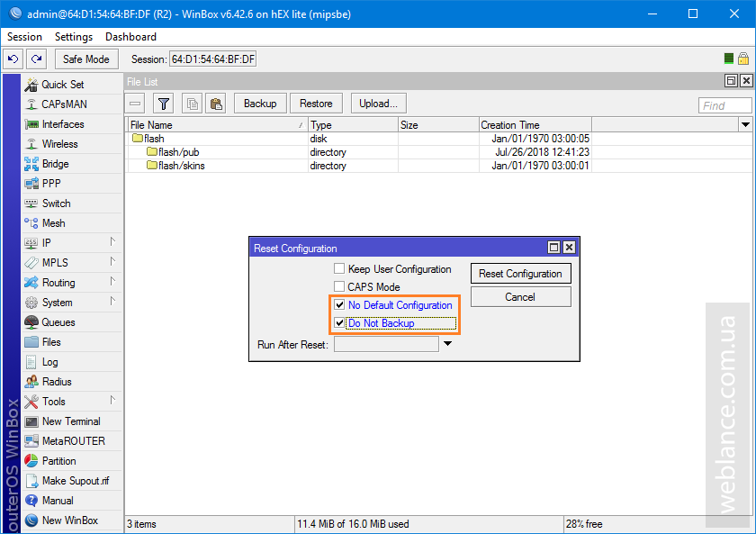Open PPP section
This screenshot has width=756, height=534.
click(x=72, y=184)
